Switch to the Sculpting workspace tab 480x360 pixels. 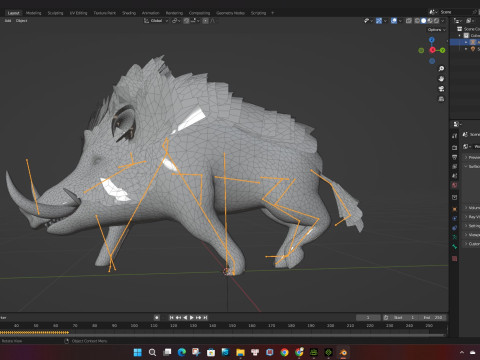click(x=55, y=13)
